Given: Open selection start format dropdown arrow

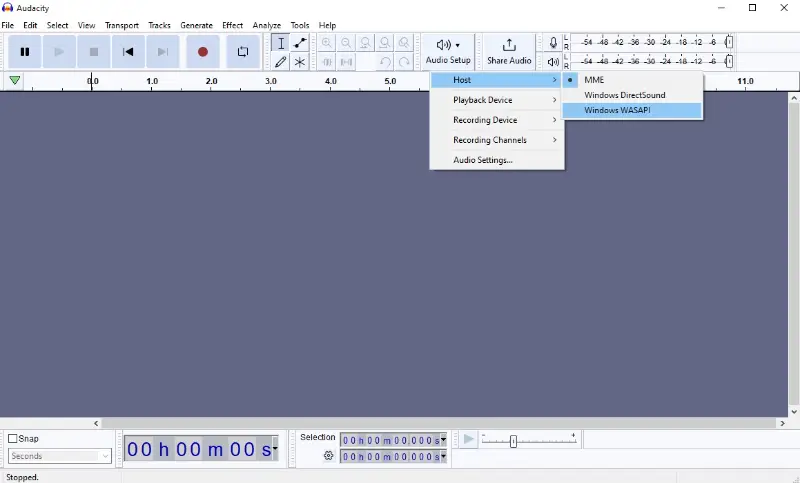Looking at the screenshot, I should [443, 440].
